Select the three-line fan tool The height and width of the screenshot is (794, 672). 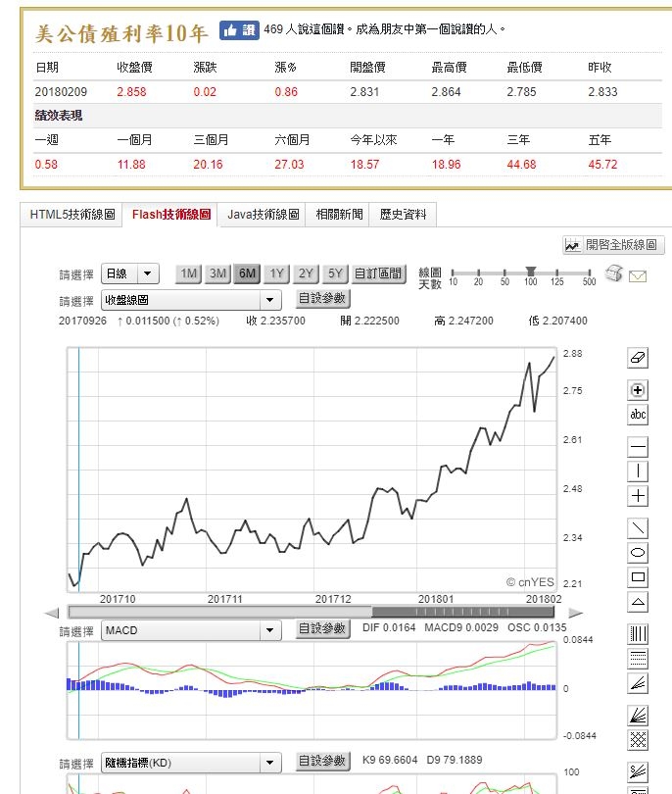(638, 682)
